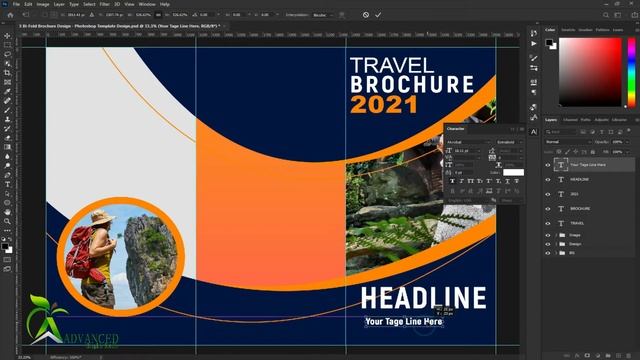Click the layer search filter field
Screen dimensions: 640x360
pos(561,132)
